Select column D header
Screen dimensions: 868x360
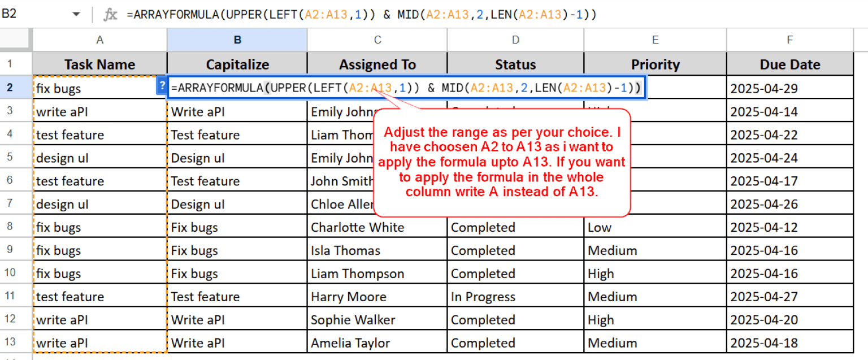click(515, 40)
